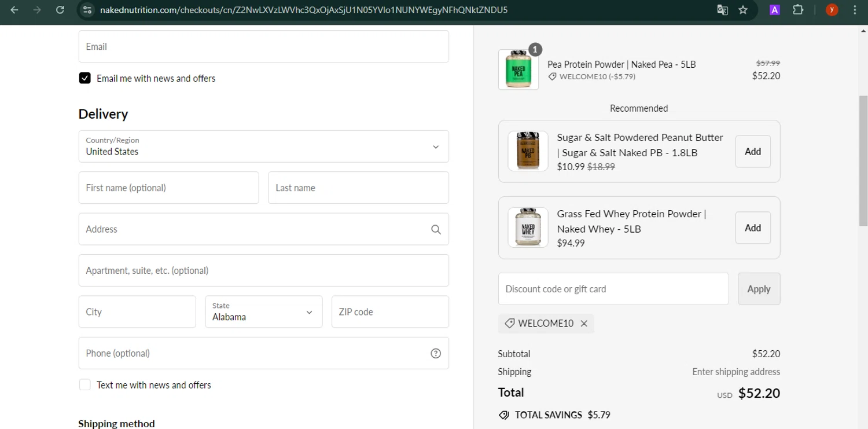Enable Text me with news and offers
This screenshot has width=868, height=429.
point(85,385)
